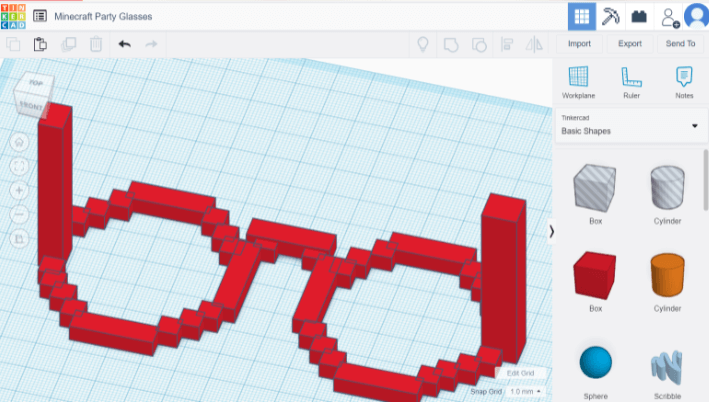Click the fit all in view icon
Image resolution: width=709 pixels, height=402 pixels.
(x=19, y=166)
